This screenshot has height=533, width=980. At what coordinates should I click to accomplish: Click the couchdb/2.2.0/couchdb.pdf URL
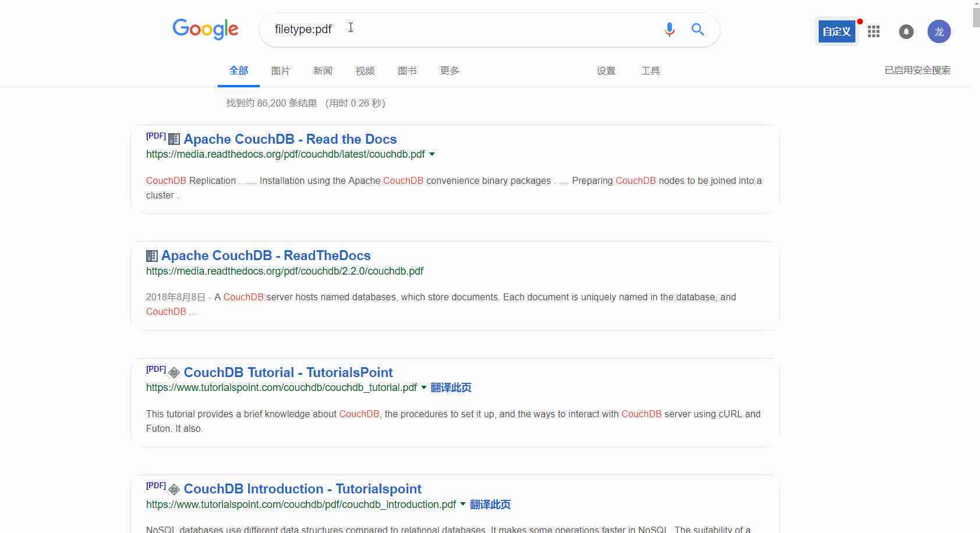point(285,271)
